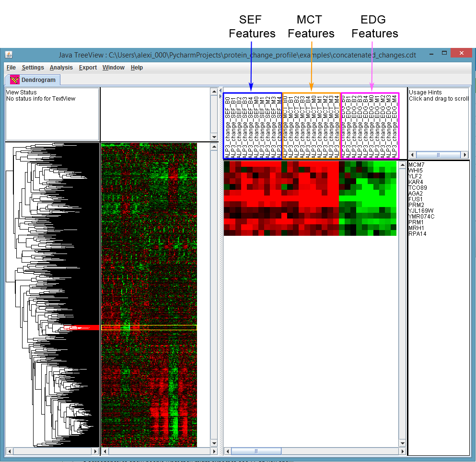Select the red highlighted dendrogram branch
Viewport: 476px width, 462px height.
pyautogui.click(x=81, y=327)
